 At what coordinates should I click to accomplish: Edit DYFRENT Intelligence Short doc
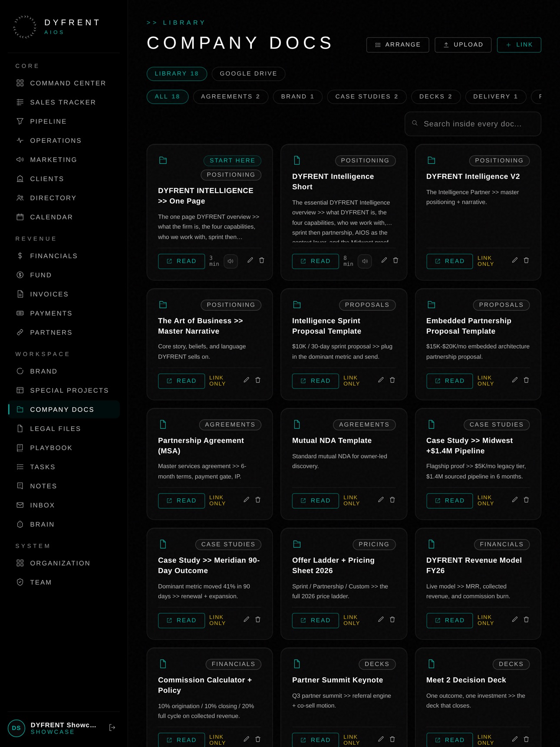click(x=384, y=260)
